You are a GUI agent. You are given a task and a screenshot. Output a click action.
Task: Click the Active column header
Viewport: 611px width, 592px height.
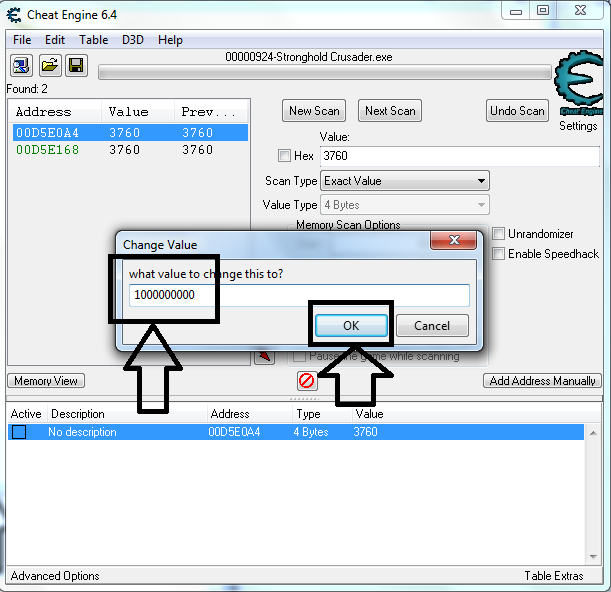point(26,414)
